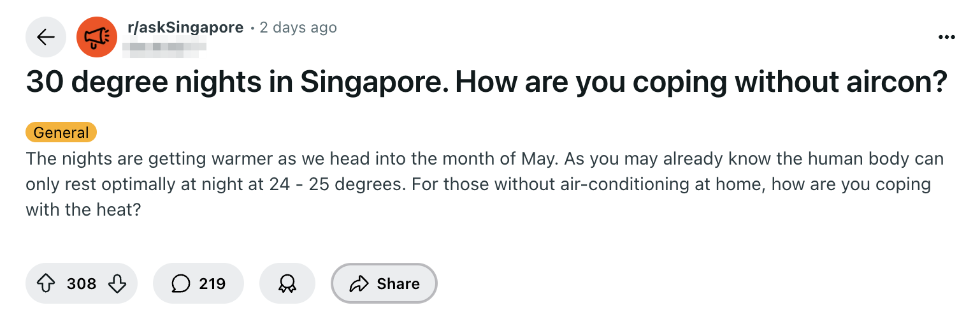This screenshot has height=319, width=980.
Task: Give an award using the award ribbon icon
Action: pyautogui.click(x=287, y=283)
